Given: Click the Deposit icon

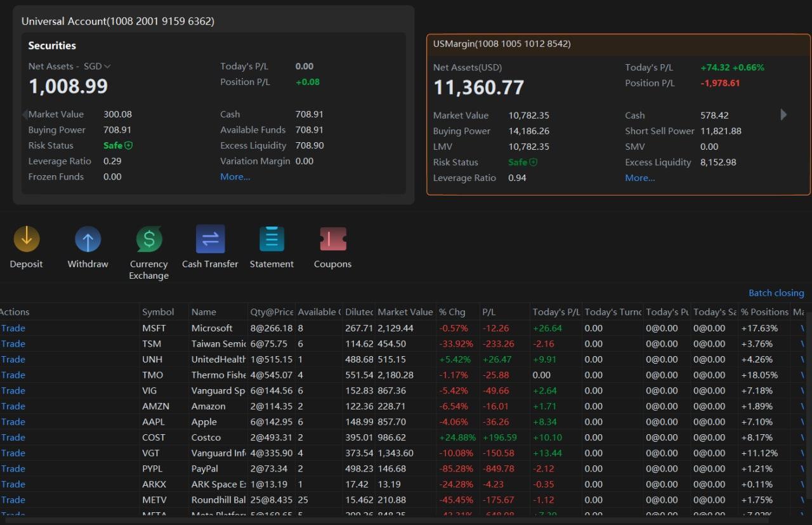Looking at the screenshot, I should click(x=27, y=239).
